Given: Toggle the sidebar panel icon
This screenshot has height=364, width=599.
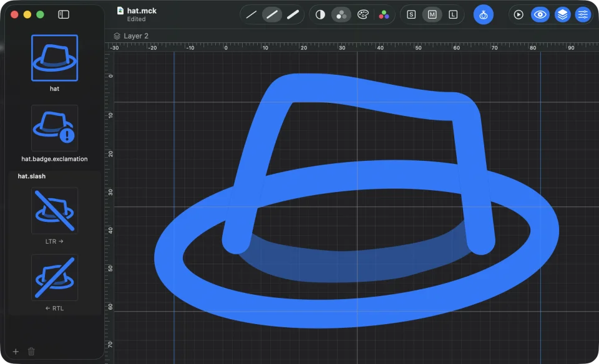Looking at the screenshot, I should pos(64,14).
